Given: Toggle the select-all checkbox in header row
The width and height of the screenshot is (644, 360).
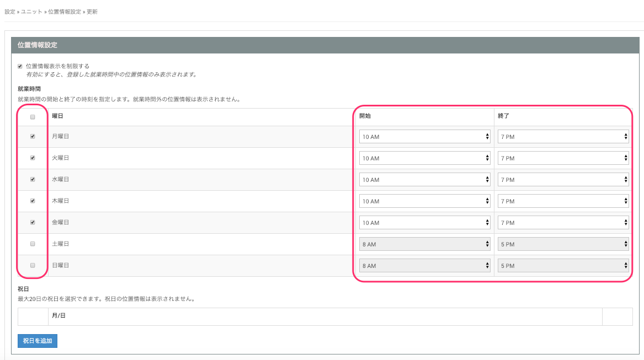Looking at the screenshot, I should click(33, 117).
